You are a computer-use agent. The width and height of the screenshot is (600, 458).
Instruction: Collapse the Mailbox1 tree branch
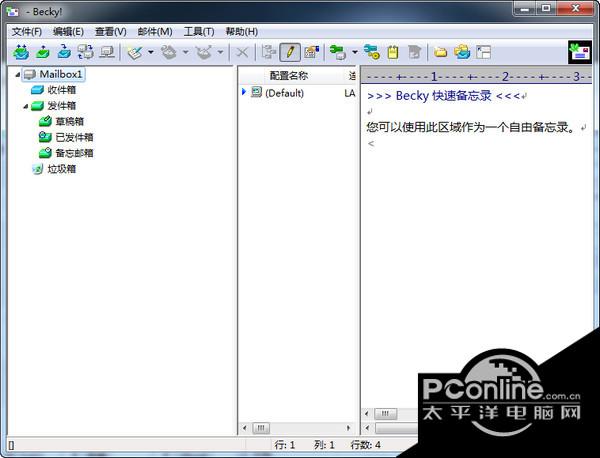tap(17, 75)
